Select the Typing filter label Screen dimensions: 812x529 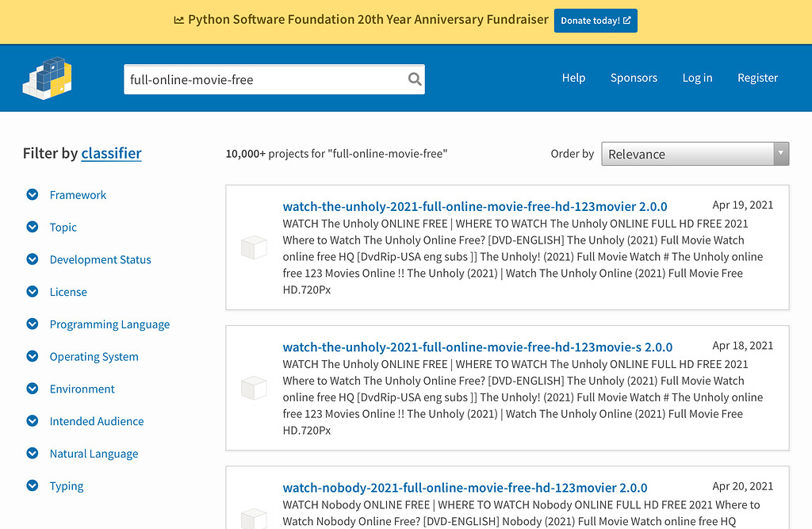click(67, 486)
